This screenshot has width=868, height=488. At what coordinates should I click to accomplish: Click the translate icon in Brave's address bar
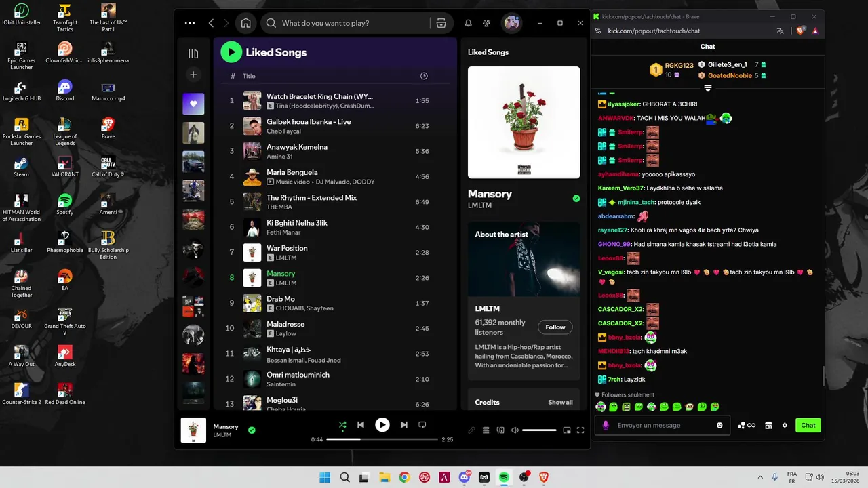(781, 30)
